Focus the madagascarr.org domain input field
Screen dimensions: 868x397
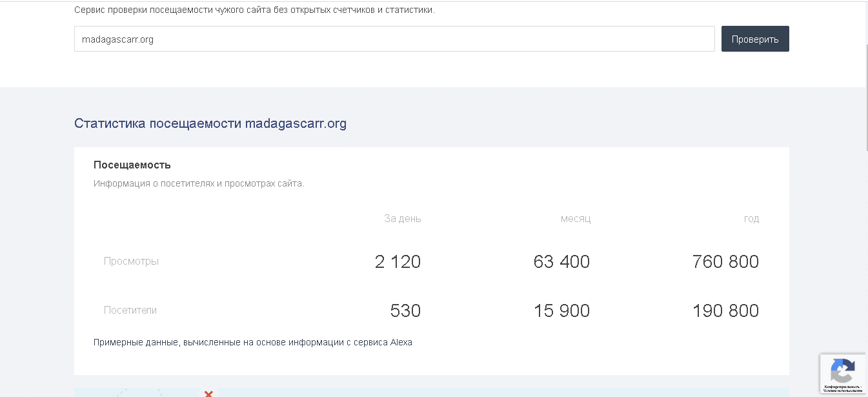click(x=394, y=39)
